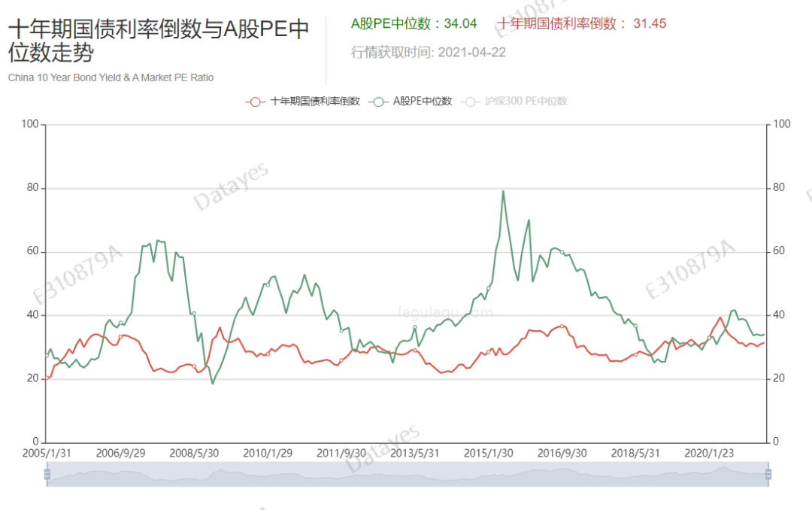Toggle the A股PE中位数 legend series

[x=423, y=102]
